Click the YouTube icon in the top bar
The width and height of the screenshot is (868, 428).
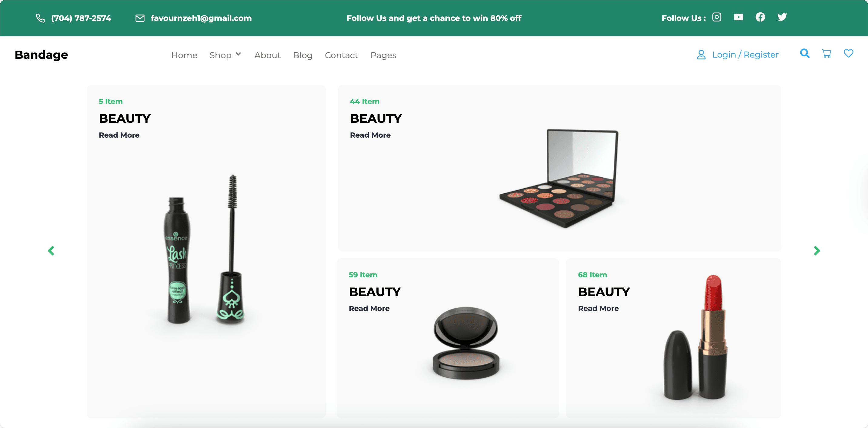pos(738,17)
